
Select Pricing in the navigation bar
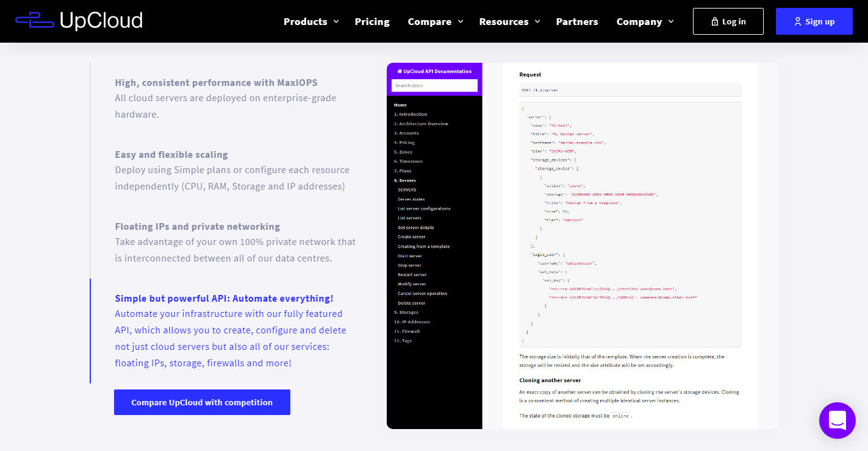tap(372, 21)
